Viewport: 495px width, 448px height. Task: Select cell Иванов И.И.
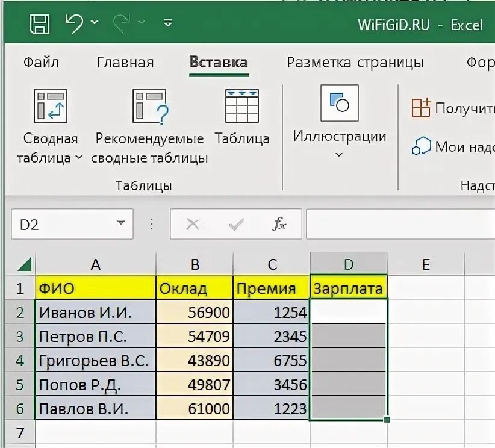tap(96, 312)
